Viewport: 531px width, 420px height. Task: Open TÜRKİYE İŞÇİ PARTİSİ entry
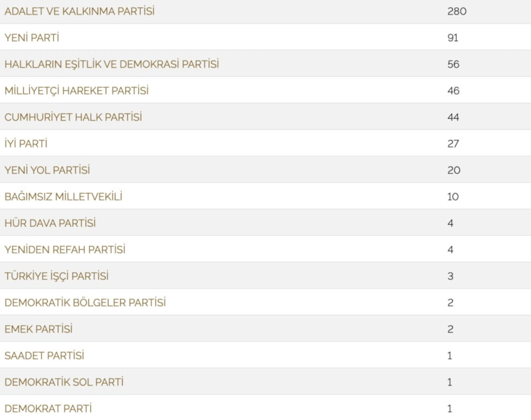tap(56, 276)
